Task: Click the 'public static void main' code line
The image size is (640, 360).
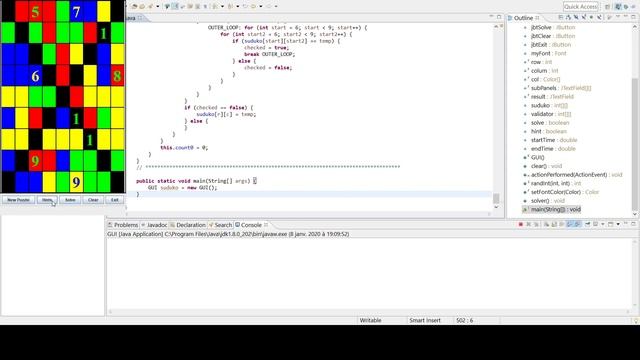Action: point(196,181)
